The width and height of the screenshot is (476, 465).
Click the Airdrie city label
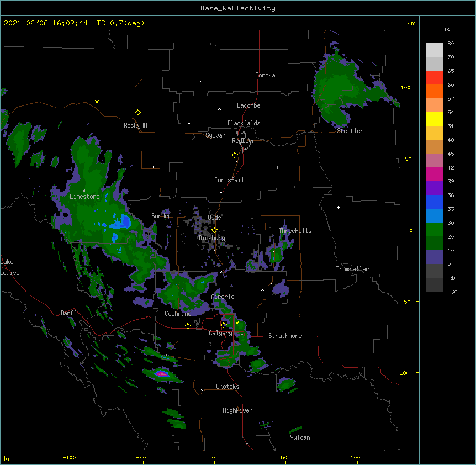[223, 297]
